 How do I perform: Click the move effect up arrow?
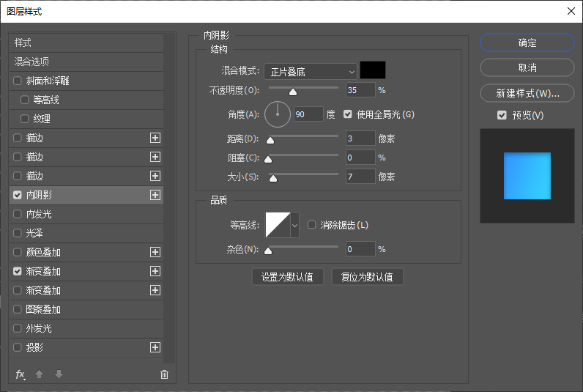39,374
